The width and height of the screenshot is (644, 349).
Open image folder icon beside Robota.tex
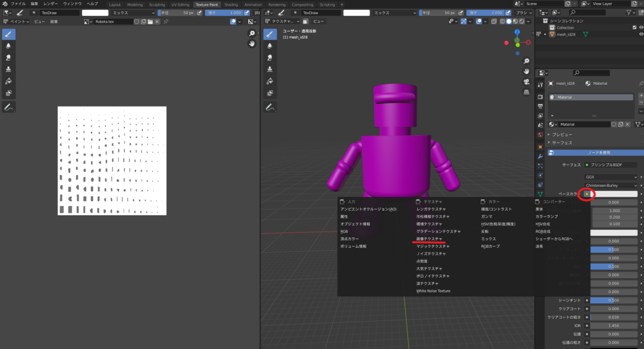(x=151, y=22)
